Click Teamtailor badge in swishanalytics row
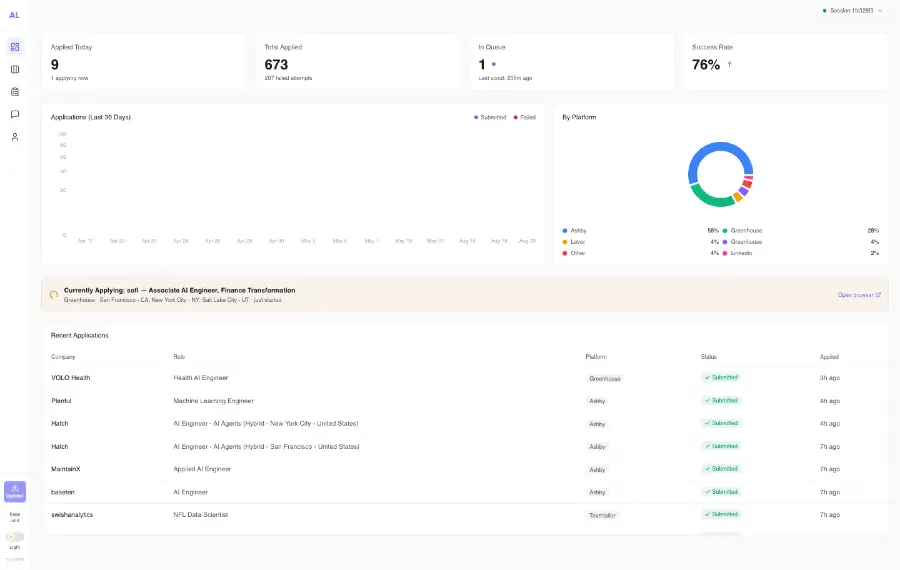Screen dimensions: 900x570 pyautogui.click(x=602, y=515)
